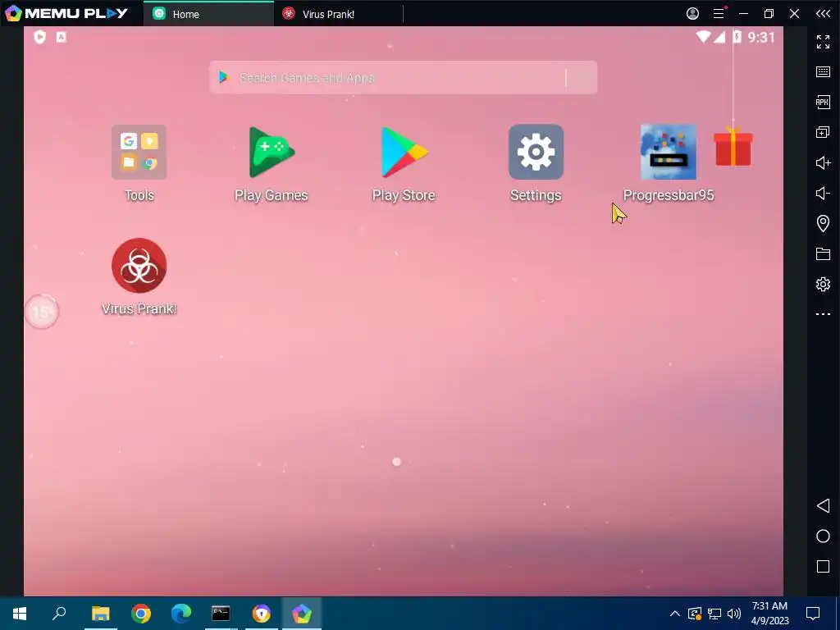Open the Windows Start menu
This screenshot has width=840, height=630.
point(20,614)
